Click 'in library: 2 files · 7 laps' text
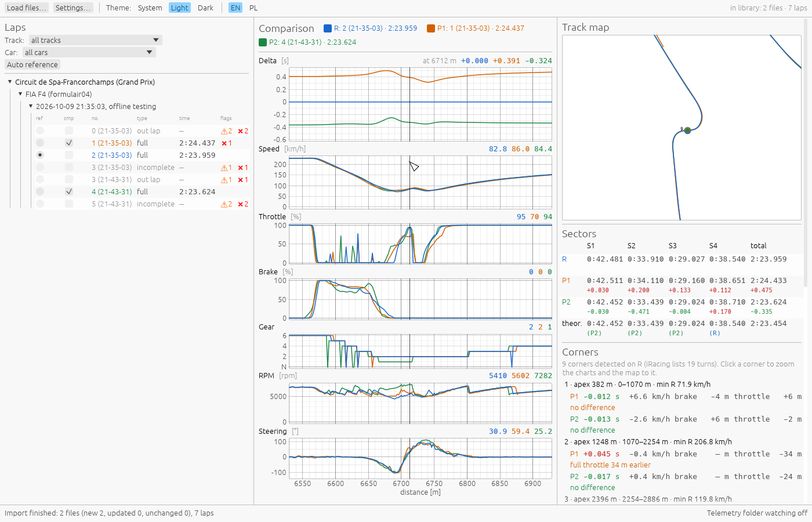Viewport: 812px width, 522px height. point(768,8)
